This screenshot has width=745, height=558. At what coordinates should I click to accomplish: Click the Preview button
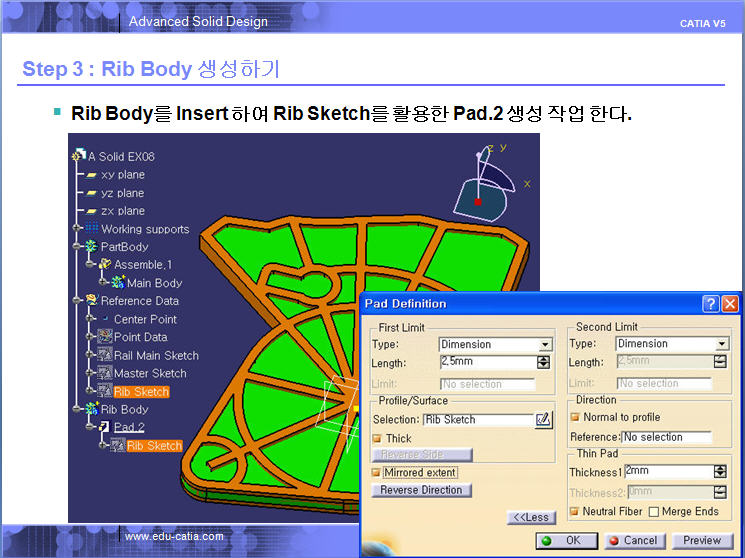point(702,541)
